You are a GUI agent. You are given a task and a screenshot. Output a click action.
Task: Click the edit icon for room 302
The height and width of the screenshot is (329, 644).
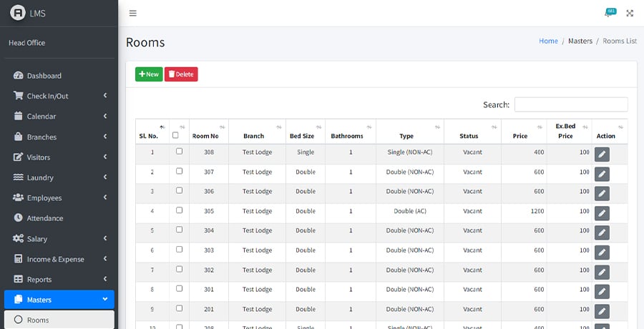[602, 272]
